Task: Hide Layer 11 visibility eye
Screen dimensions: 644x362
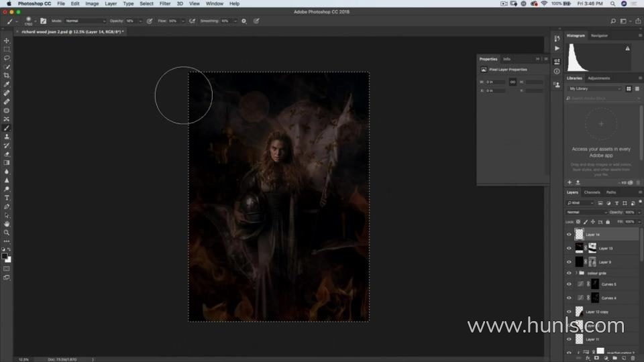Action: tap(569, 339)
